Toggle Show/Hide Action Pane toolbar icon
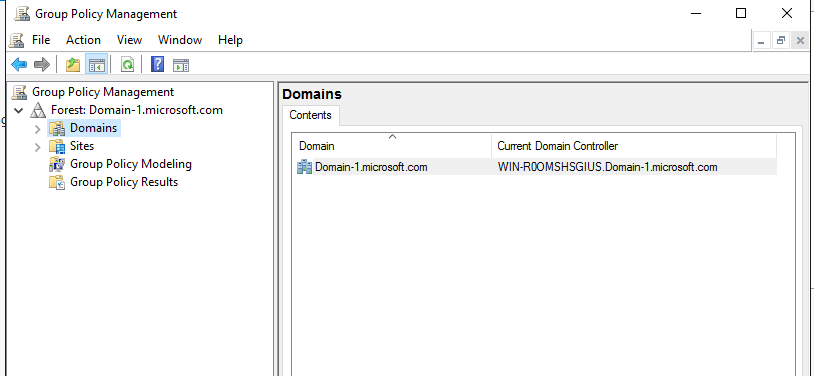Viewport: 814px width, 376px height. [181, 65]
